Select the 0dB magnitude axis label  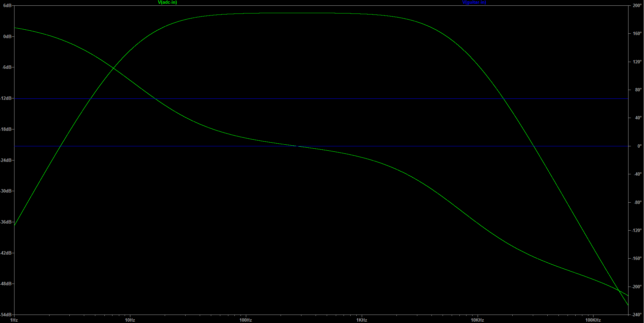click(x=7, y=36)
